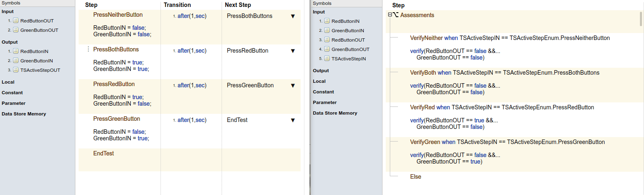The width and height of the screenshot is (644, 195).
Task: Select the EndTest step row
Action: coord(104,153)
